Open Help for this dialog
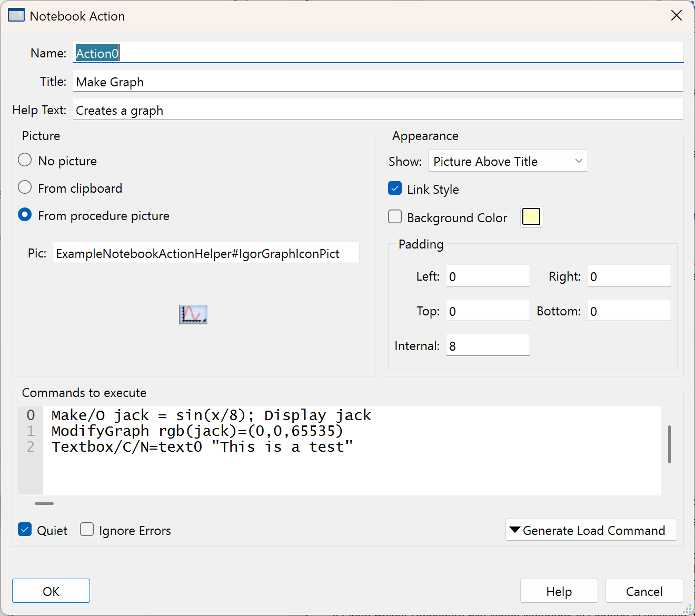This screenshot has height=616, width=695. tap(559, 591)
